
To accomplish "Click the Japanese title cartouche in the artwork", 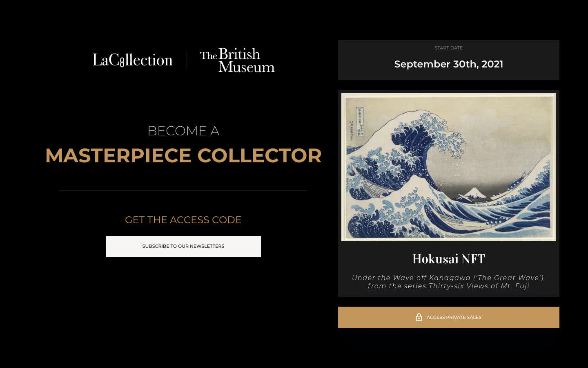I will click(x=360, y=122).
